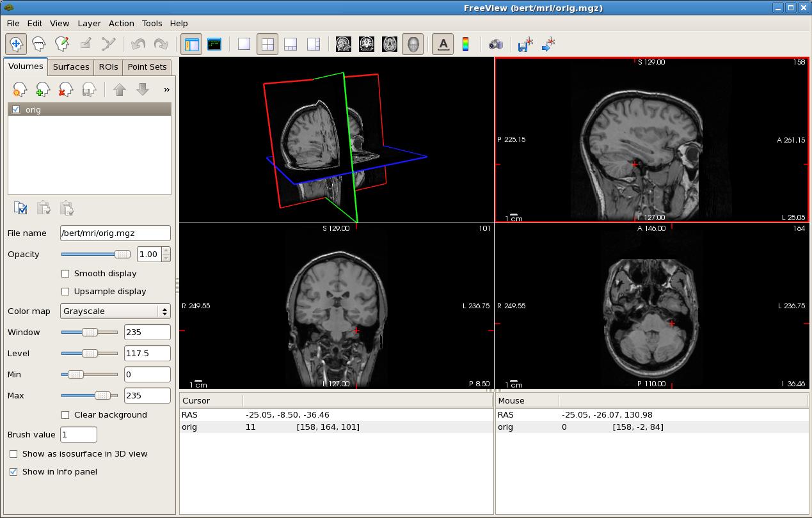Enable Smooth display checkbox
This screenshot has width=812, height=518.
click(65, 274)
